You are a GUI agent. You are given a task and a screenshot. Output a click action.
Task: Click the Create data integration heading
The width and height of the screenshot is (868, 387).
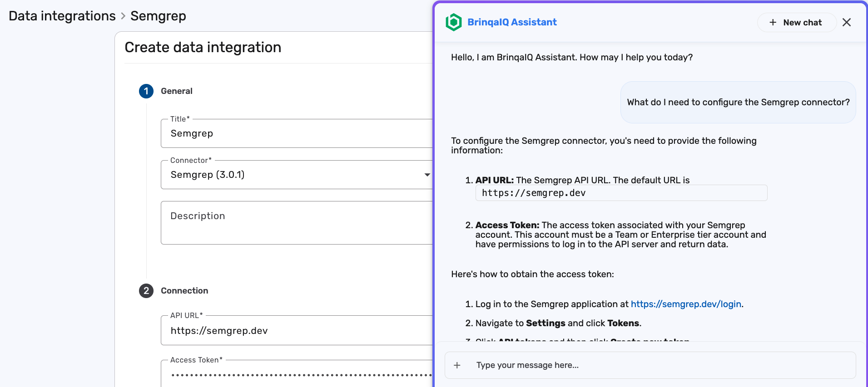[x=203, y=47]
